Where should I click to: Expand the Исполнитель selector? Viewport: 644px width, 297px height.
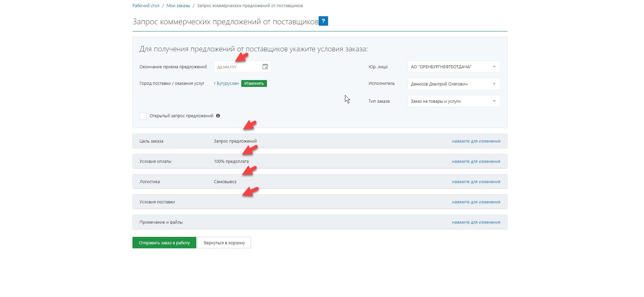tap(453, 84)
